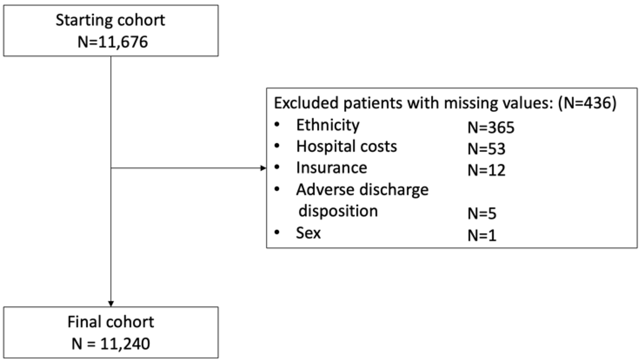The height and width of the screenshot is (364, 642).
Task: Click the Insurance list item
Action: coord(331,167)
